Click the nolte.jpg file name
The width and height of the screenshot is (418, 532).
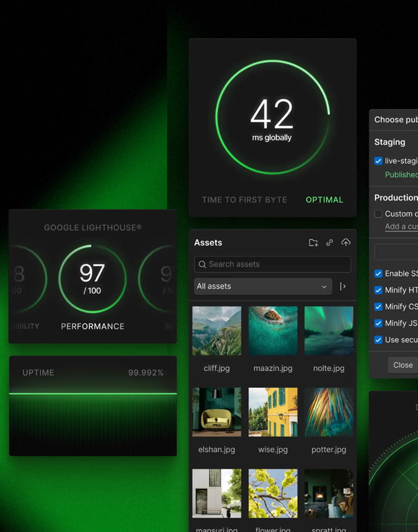(329, 368)
